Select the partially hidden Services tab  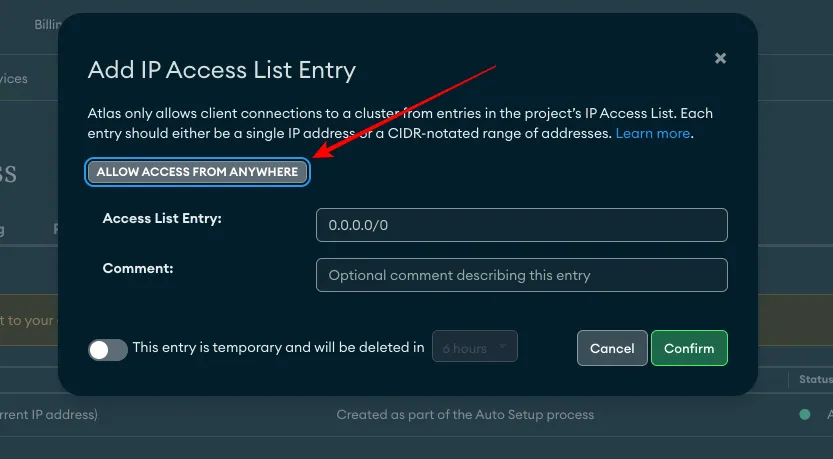click(14, 78)
